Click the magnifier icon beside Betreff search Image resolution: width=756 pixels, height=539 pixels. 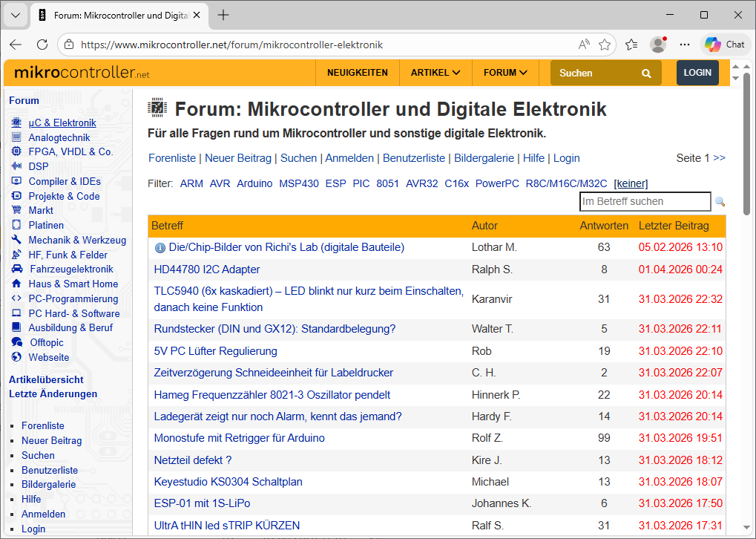[719, 202]
